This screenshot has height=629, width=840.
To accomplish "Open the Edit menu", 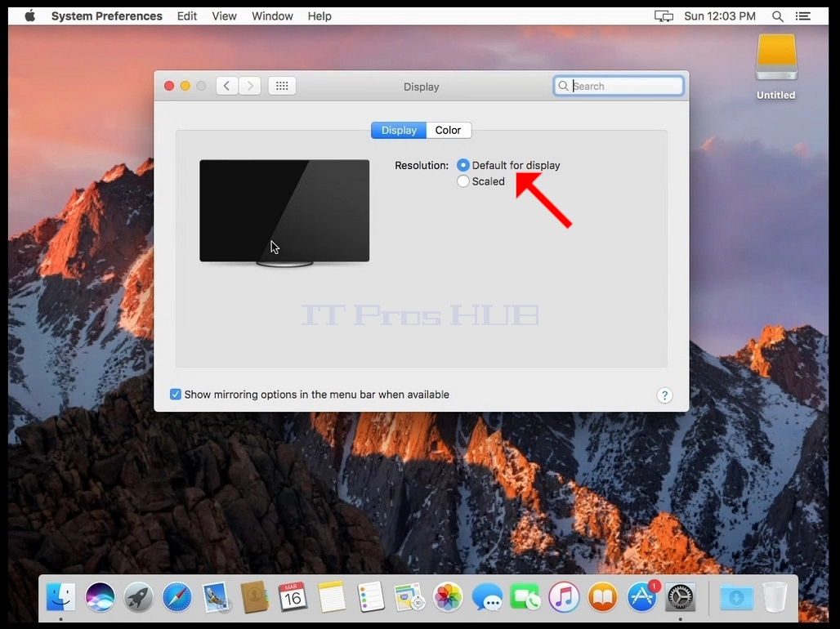I will tap(187, 16).
